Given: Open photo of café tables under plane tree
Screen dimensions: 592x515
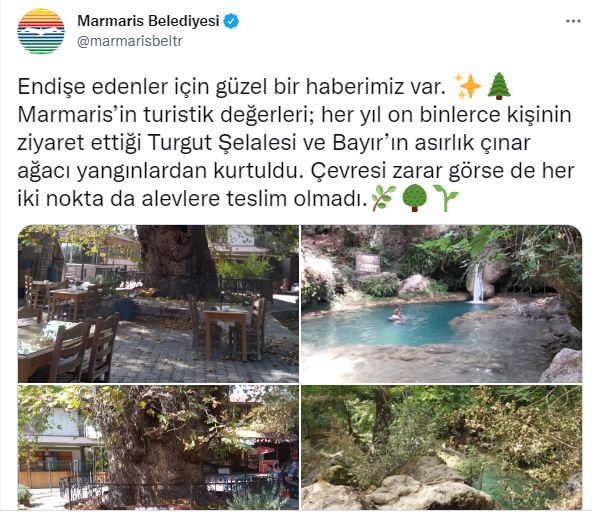Looking at the screenshot, I should point(158,304).
